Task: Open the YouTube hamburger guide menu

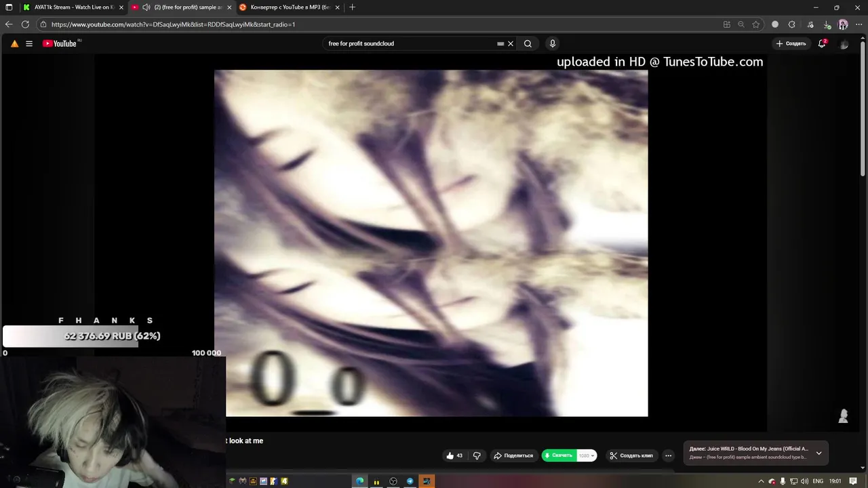Action: pos(29,43)
